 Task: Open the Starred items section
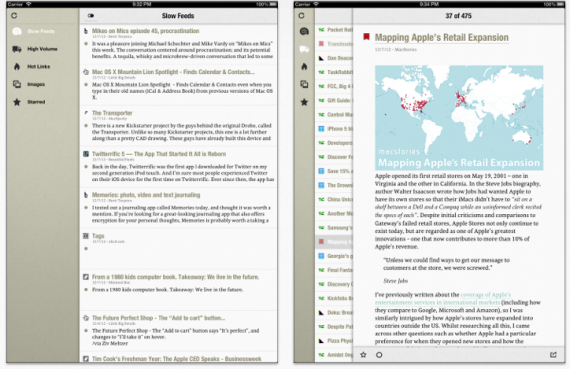coord(29,102)
